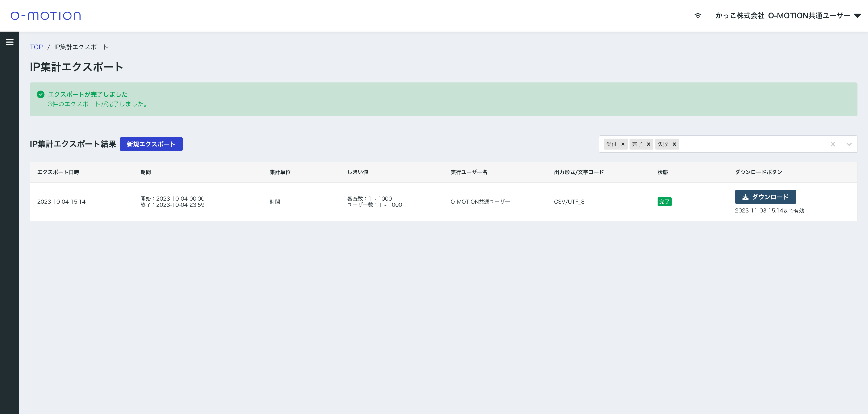Click the green success checkmark icon
This screenshot has width=868, height=414.
40,94
